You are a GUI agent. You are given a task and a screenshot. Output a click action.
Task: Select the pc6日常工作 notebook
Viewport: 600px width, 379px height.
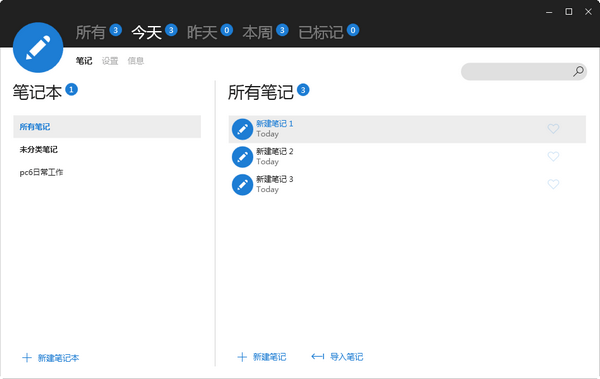tap(107, 172)
